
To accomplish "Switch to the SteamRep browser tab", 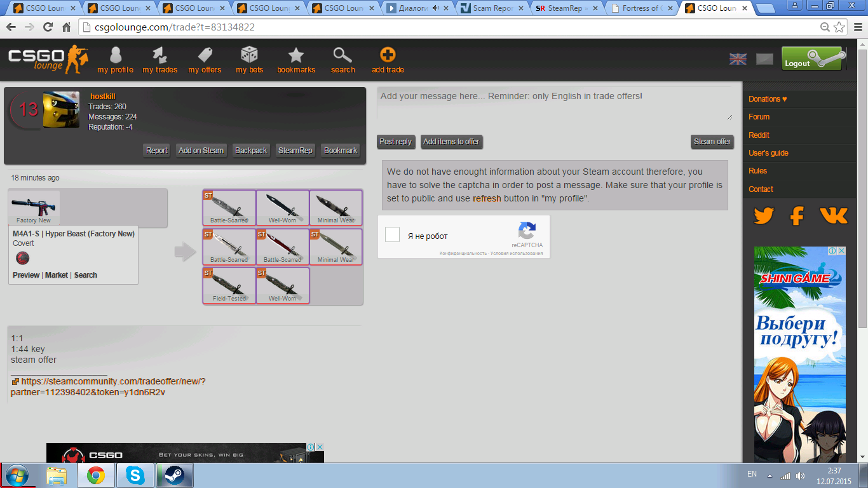I will [x=566, y=8].
